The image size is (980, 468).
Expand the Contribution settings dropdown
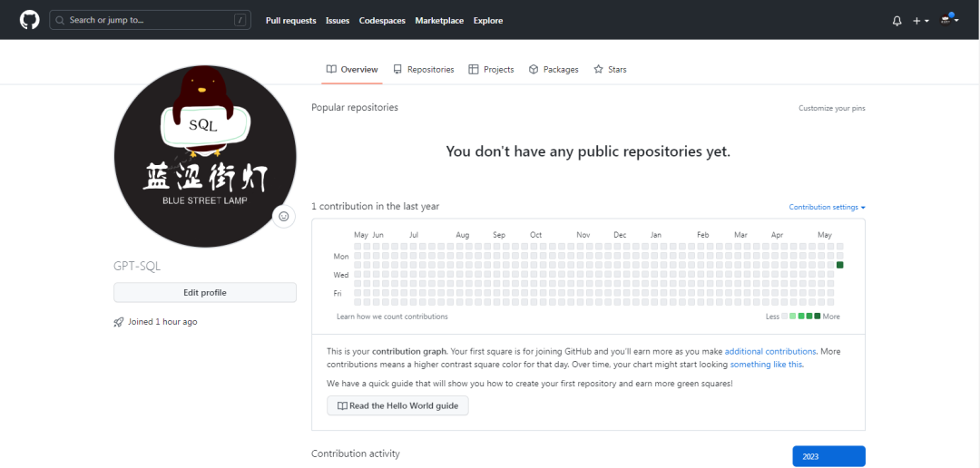(827, 207)
